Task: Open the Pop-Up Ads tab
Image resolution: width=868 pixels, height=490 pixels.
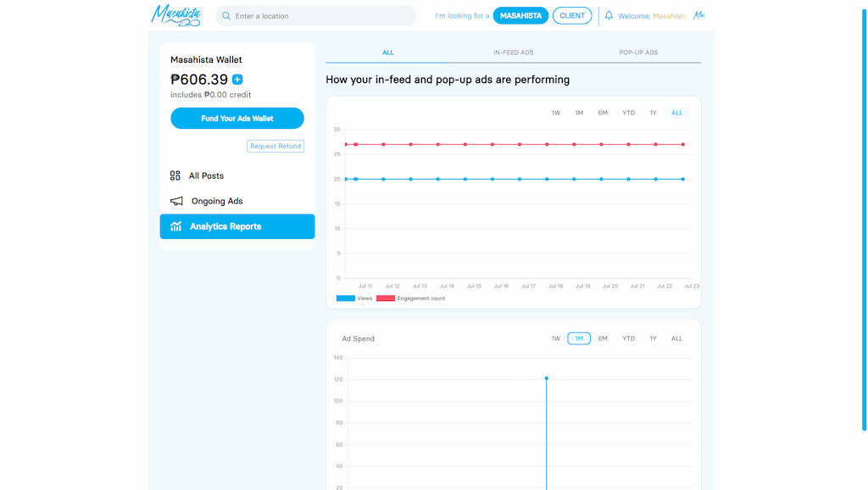Action: 638,53
